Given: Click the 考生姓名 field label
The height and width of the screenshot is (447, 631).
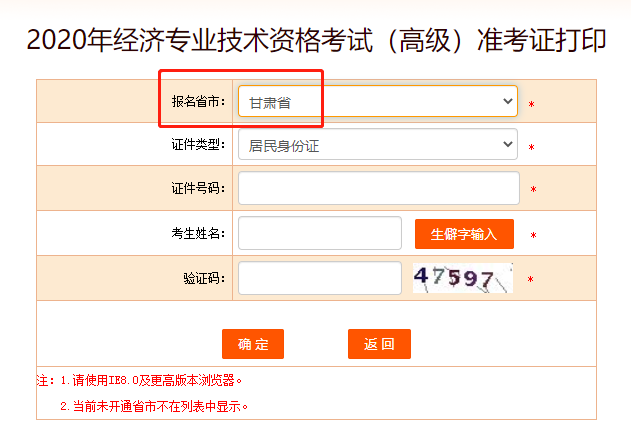Looking at the screenshot, I should tap(198, 234).
